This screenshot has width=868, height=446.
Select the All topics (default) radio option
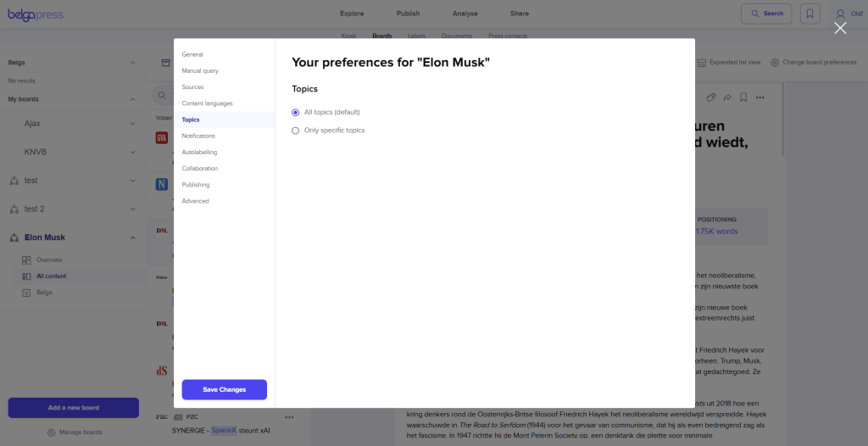pos(296,112)
